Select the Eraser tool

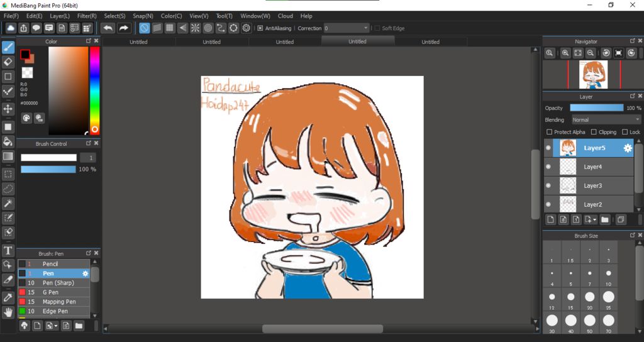pos(8,62)
